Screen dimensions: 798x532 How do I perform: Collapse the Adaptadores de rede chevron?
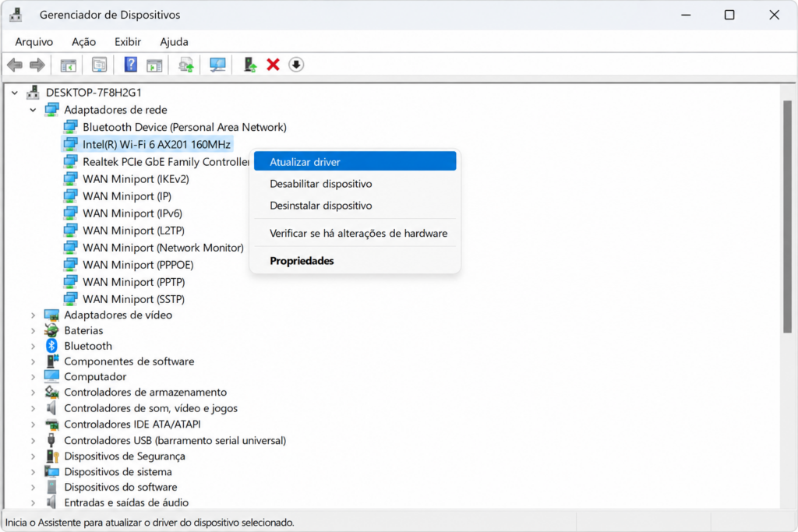(x=33, y=110)
